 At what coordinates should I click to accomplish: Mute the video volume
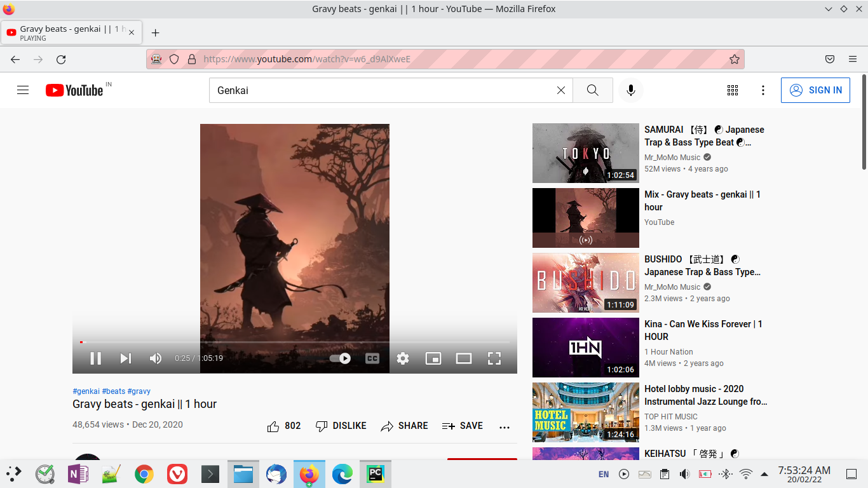(x=156, y=358)
